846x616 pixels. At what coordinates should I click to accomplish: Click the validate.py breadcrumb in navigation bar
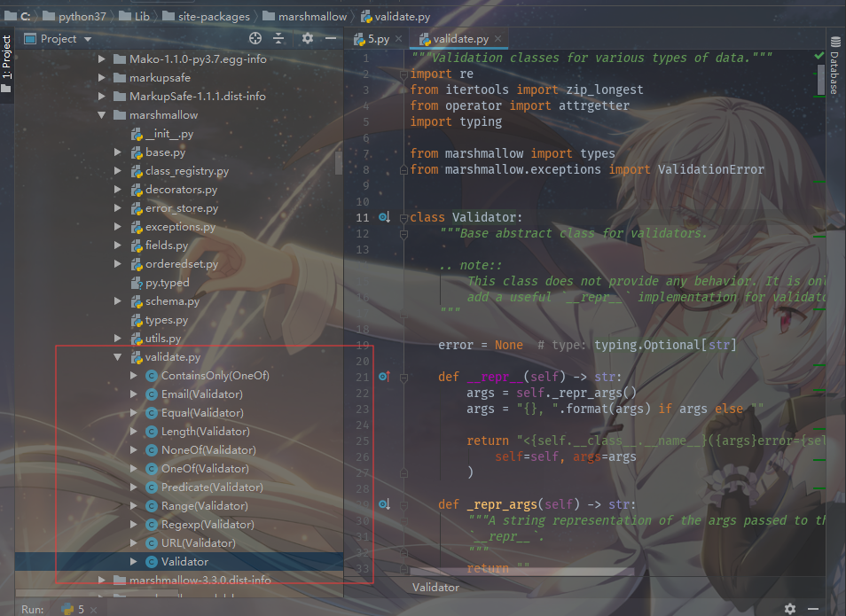coord(396,16)
